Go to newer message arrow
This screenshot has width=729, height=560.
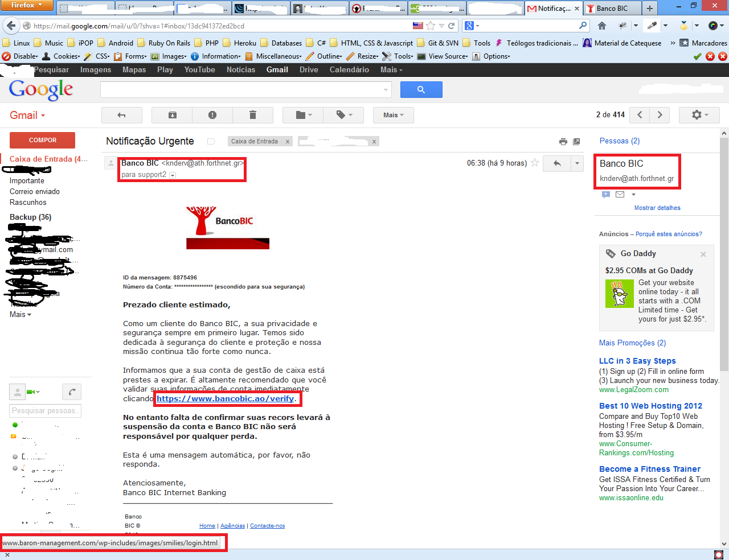640,115
